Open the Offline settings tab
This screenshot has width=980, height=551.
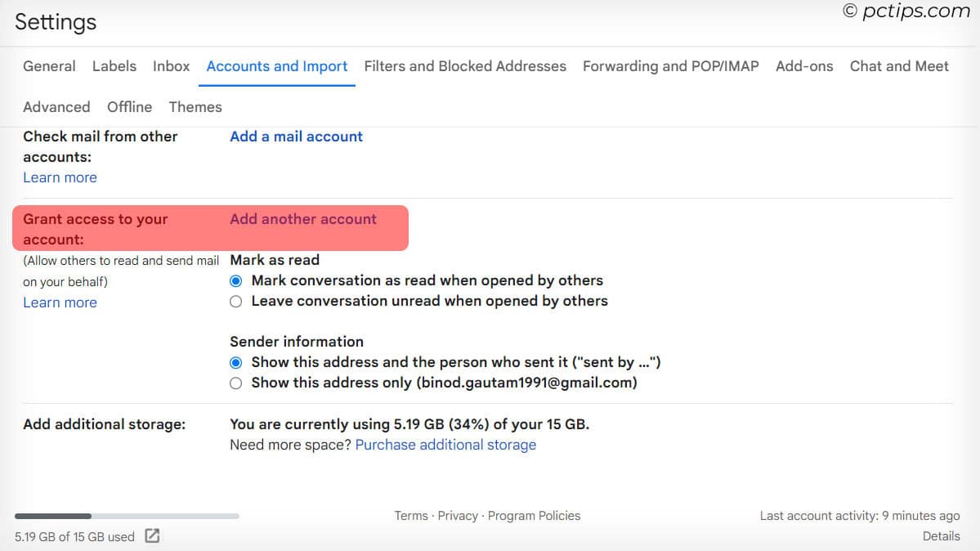tap(128, 107)
